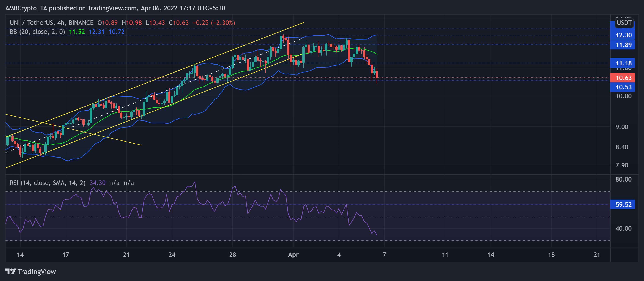Screen dimensions: 644x281
Task: Click the 59.52 RSI level label
Action: point(623,205)
